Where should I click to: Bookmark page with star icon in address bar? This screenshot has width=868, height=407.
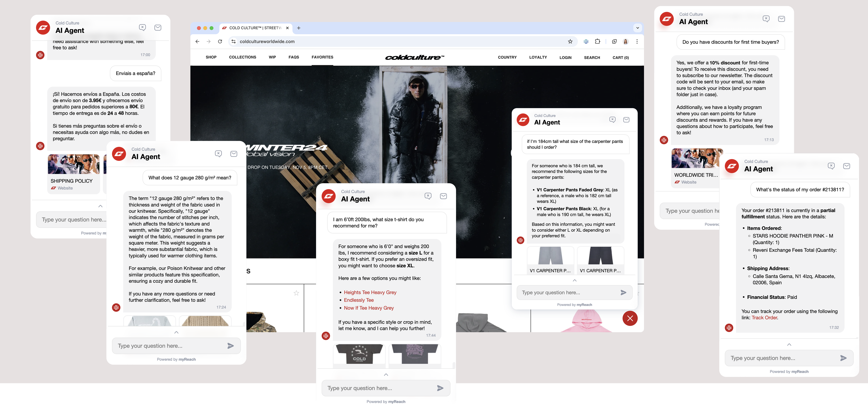[570, 41]
